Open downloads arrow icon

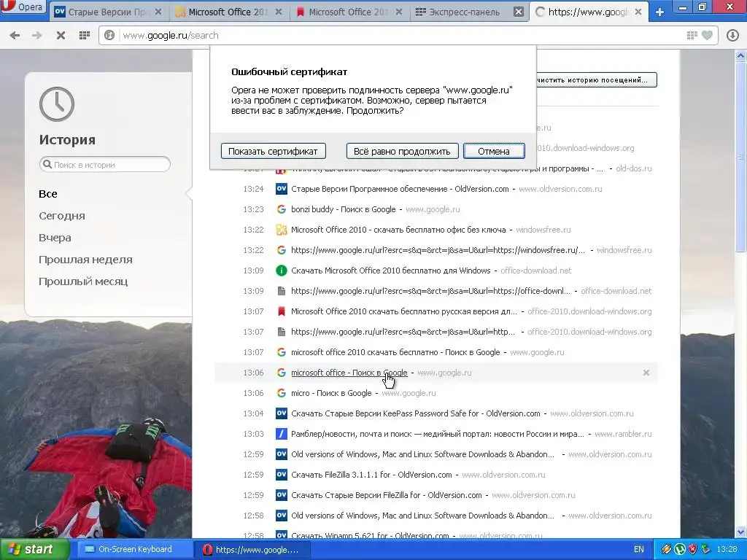click(x=732, y=35)
